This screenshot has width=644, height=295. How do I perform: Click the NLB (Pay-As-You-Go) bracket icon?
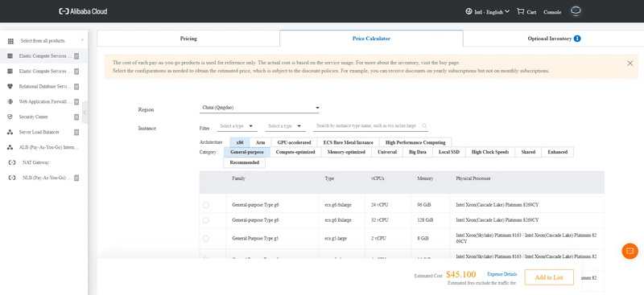point(12,178)
